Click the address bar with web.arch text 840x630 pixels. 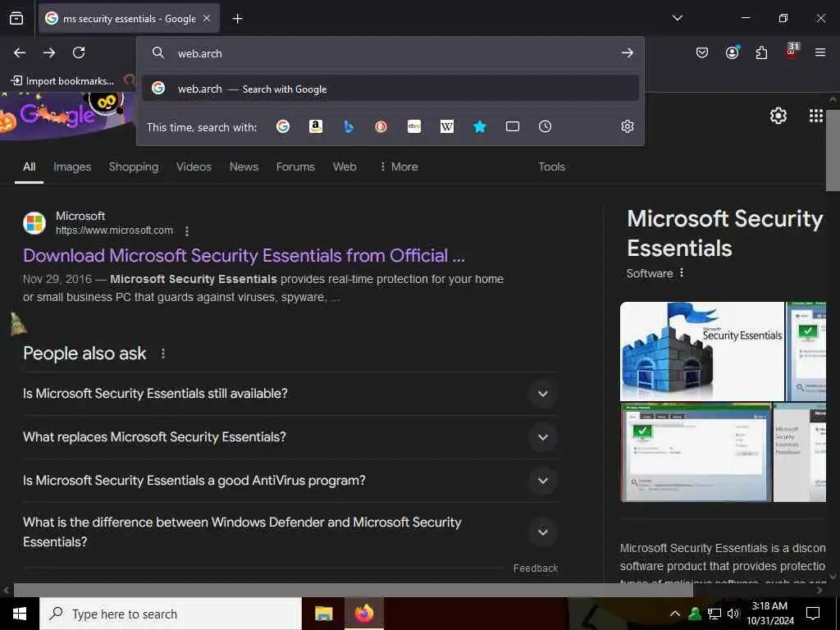(391, 53)
